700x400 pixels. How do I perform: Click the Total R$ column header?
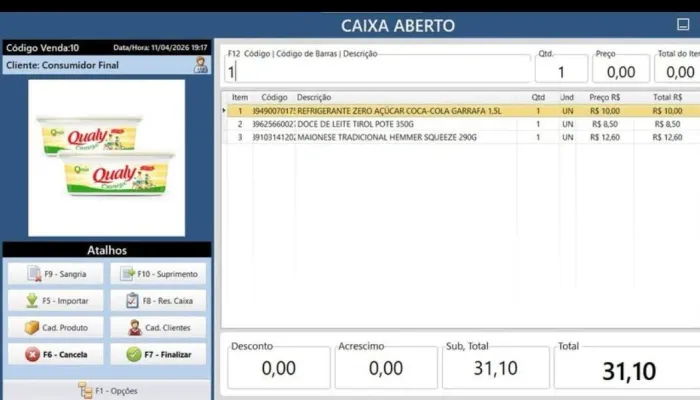667,97
